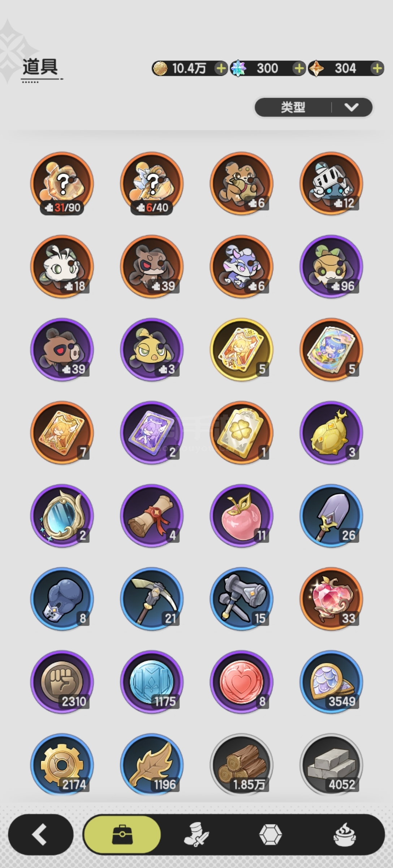Select the golden gear item with 2174
Image resolution: width=393 pixels, height=868 pixels.
click(62, 765)
